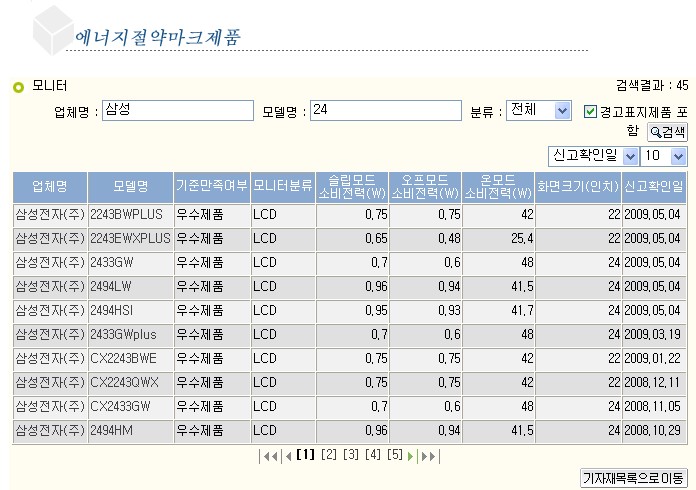
Task: Click the 2009.01.22 date cell
Action: click(652, 359)
